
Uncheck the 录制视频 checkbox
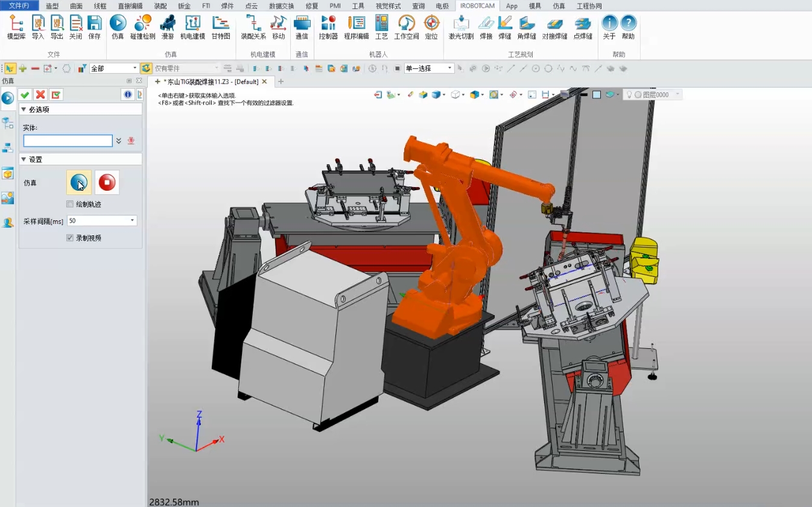click(x=70, y=238)
